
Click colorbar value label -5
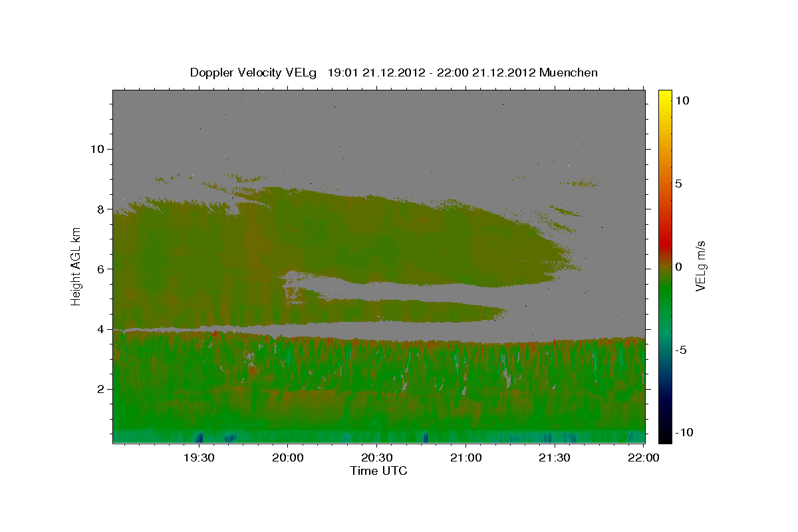tap(681, 349)
